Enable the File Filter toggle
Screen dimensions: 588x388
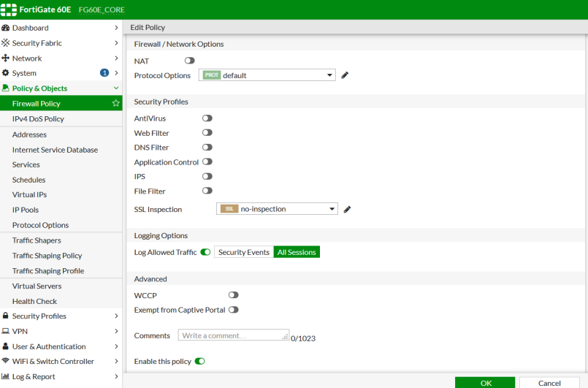(x=207, y=191)
